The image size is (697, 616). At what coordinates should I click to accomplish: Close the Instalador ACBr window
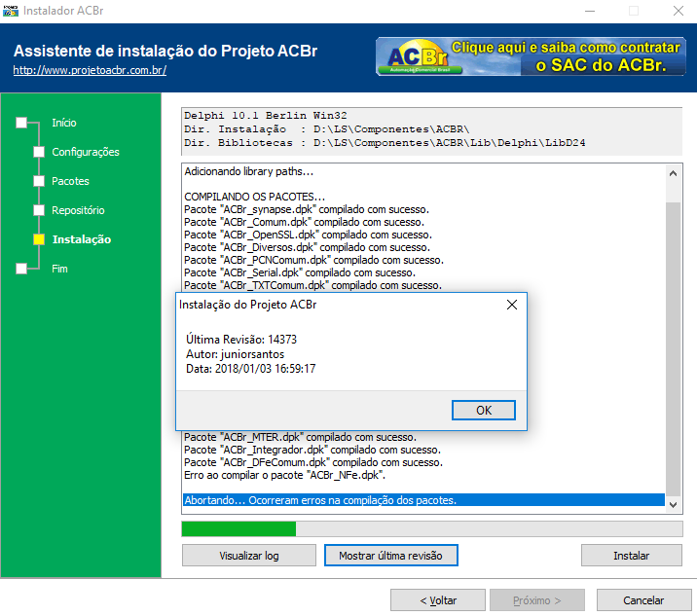point(679,11)
